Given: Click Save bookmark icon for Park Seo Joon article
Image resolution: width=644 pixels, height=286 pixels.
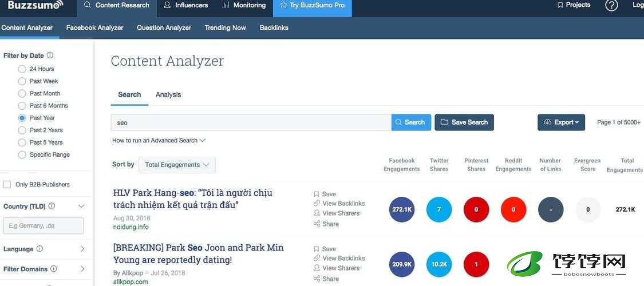Looking at the screenshot, I should click(316, 249).
